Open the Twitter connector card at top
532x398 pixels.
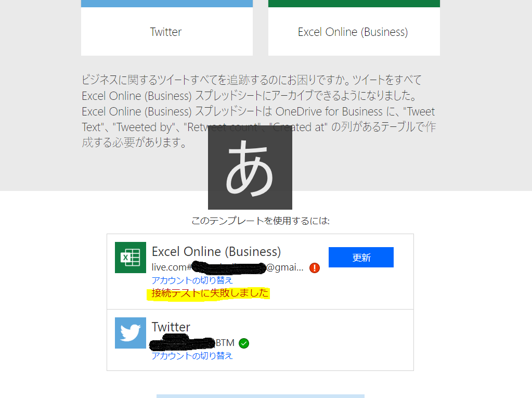[167, 28]
